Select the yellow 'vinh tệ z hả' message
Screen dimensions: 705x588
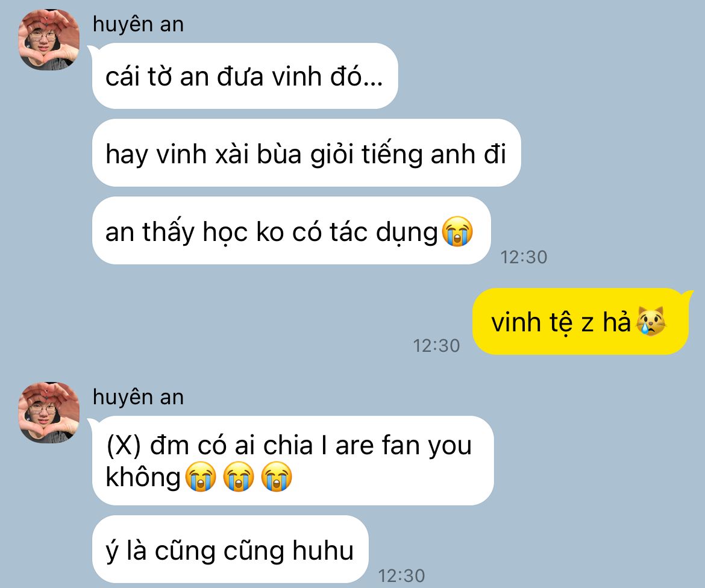pos(580,322)
